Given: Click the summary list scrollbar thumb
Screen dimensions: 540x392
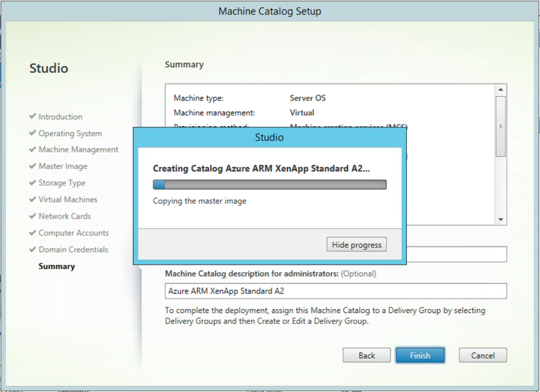Looking at the screenshot, I should tap(500, 127).
